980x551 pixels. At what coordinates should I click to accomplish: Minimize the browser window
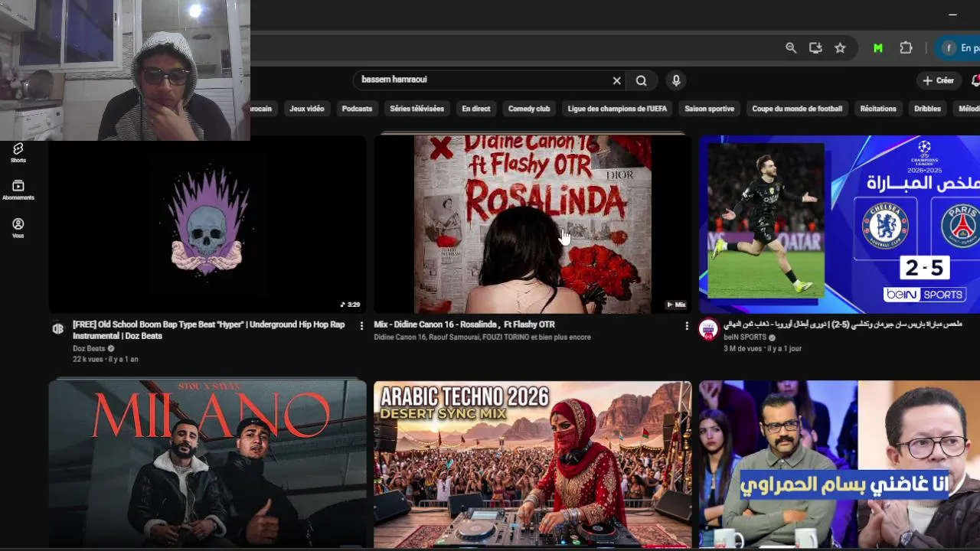952,14
